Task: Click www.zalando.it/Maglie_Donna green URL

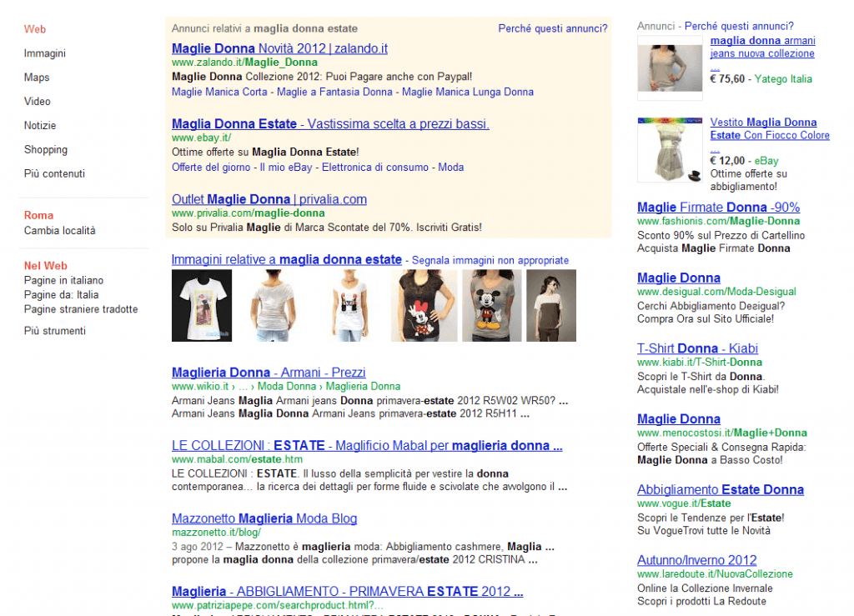Action: (x=244, y=63)
